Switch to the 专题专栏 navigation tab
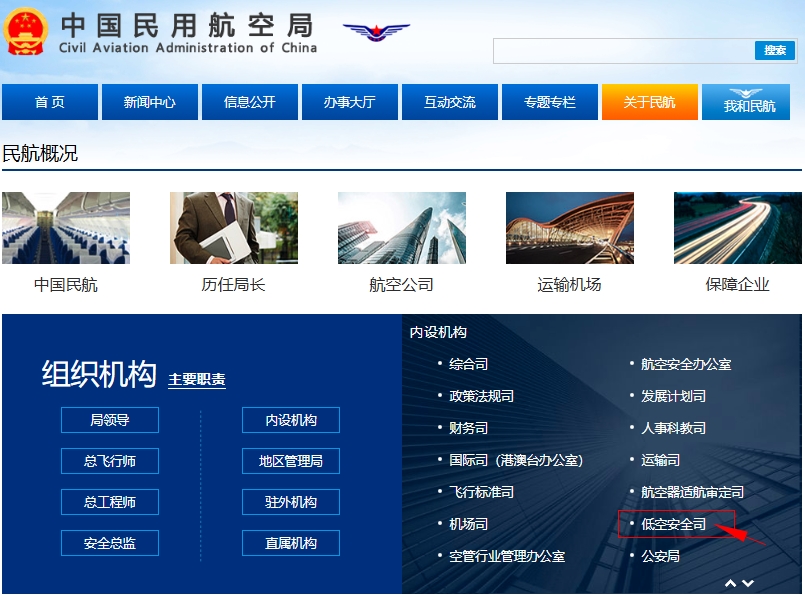Image resolution: width=805 pixels, height=600 pixels. tap(550, 102)
